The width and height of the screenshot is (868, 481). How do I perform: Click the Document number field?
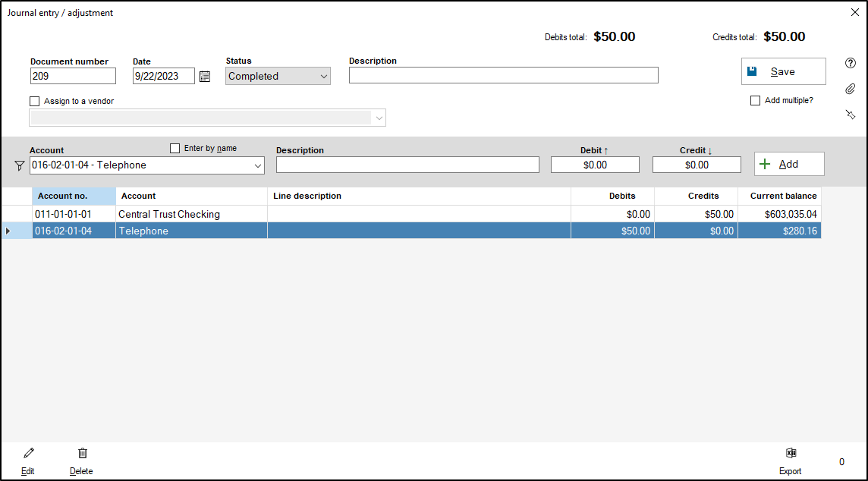pyautogui.click(x=73, y=76)
